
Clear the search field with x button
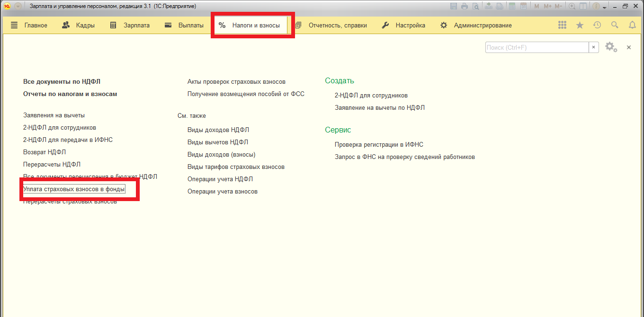[594, 47]
